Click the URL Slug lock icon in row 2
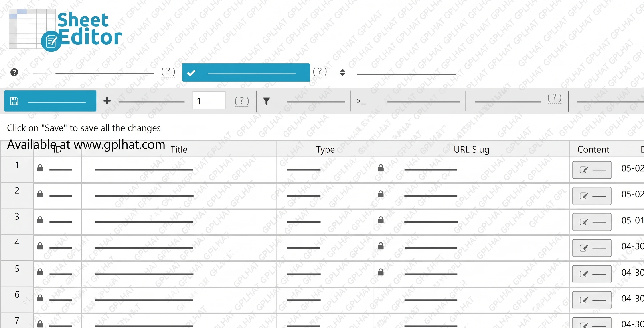Viewport: 644px width, 328px height. tap(381, 194)
